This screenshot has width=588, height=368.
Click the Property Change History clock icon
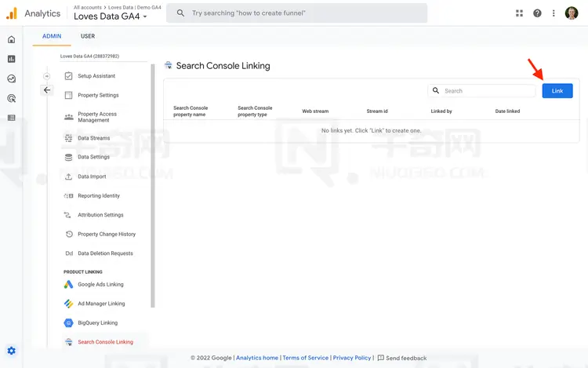click(x=69, y=234)
